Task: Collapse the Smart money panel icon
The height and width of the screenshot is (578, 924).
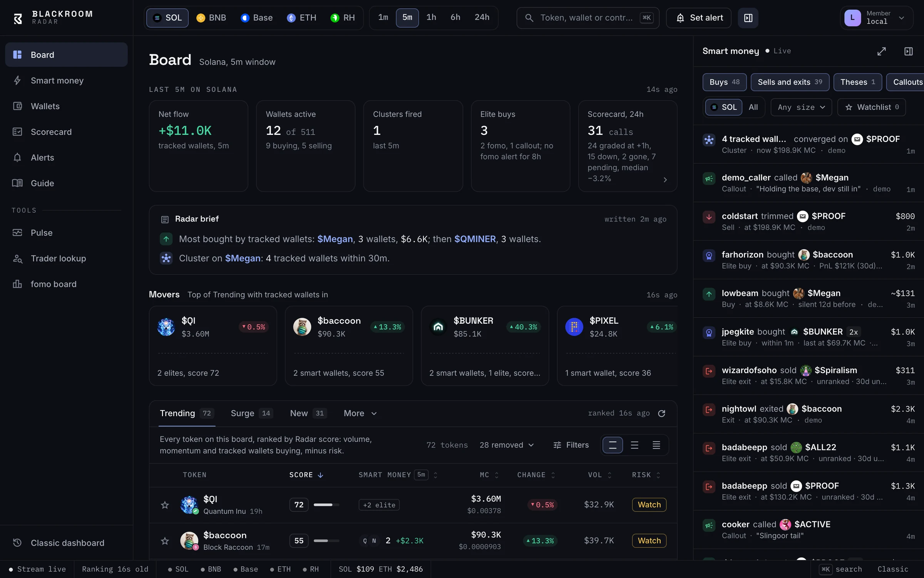Action: click(909, 51)
